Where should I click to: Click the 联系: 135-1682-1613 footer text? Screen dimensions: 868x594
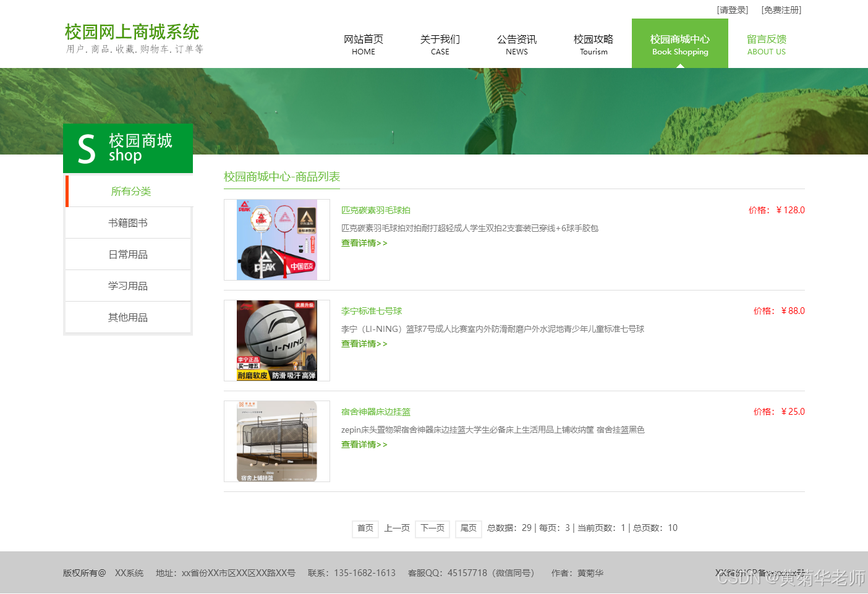(x=352, y=573)
